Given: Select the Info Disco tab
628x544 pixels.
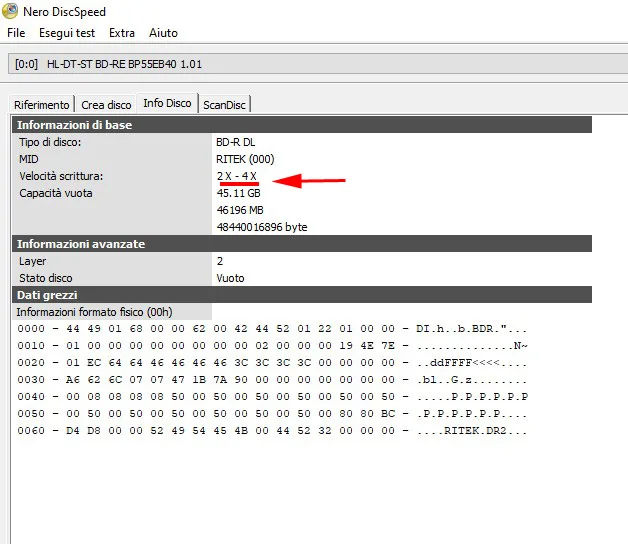Looking at the screenshot, I should pos(167,103).
